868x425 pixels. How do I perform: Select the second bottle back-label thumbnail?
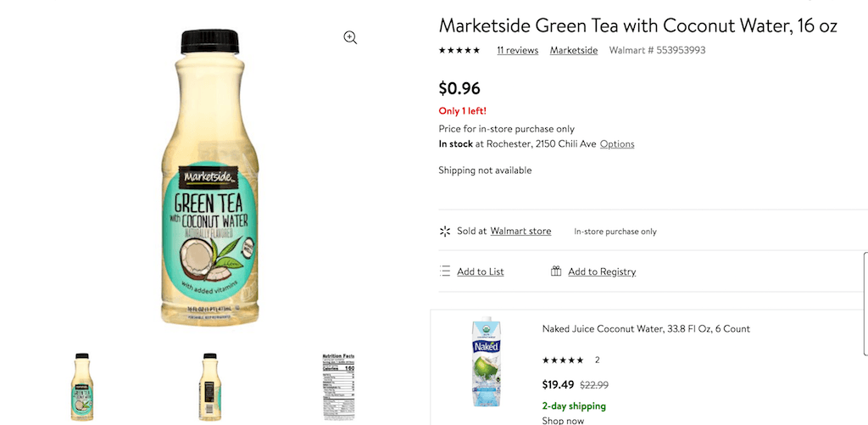pyautogui.click(x=209, y=387)
